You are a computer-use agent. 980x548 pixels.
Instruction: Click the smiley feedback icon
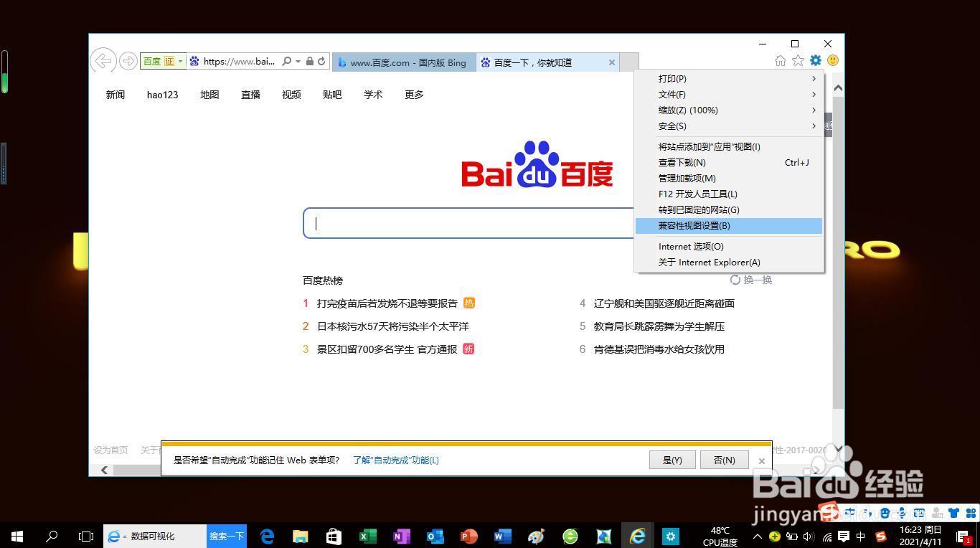pos(833,61)
